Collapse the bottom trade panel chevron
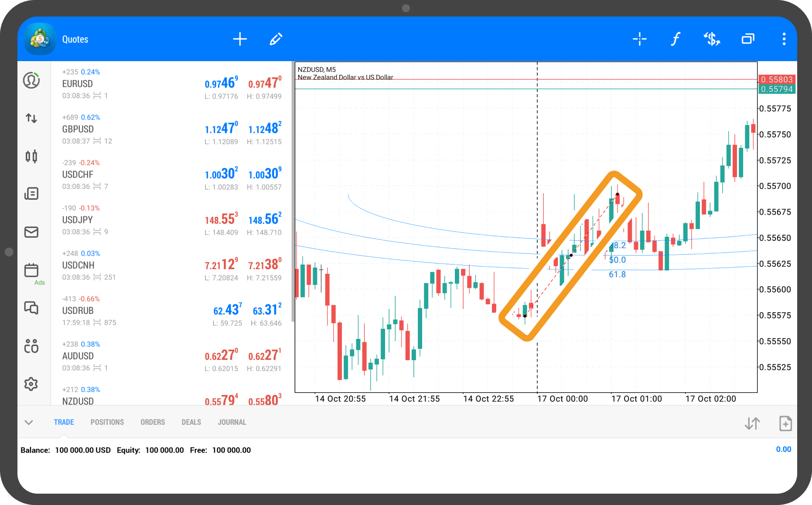812x505 pixels. 29,422
